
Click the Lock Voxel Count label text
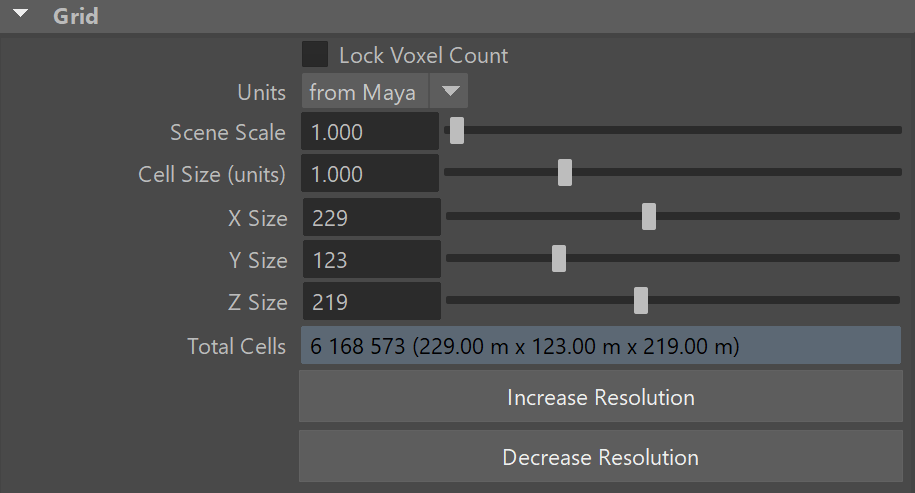[x=424, y=55]
